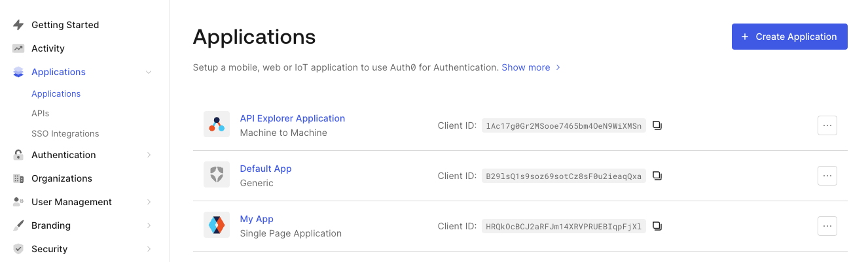Click client ID value lAc17g0Gr2MSooe7465bm4OeN9WiXMSn

click(564, 125)
